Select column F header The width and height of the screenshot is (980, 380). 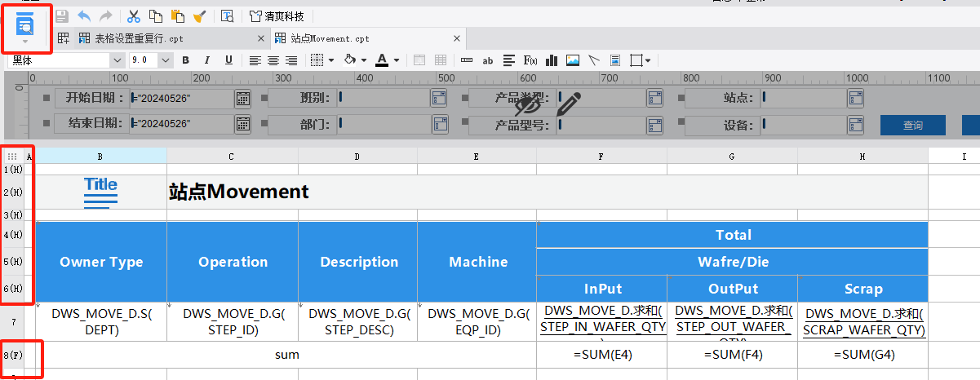click(601, 156)
